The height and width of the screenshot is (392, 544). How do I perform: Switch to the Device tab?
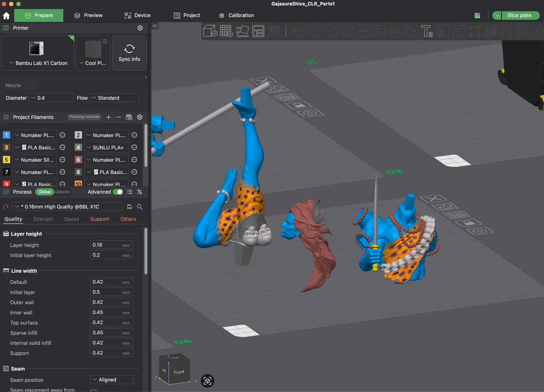coord(137,15)
